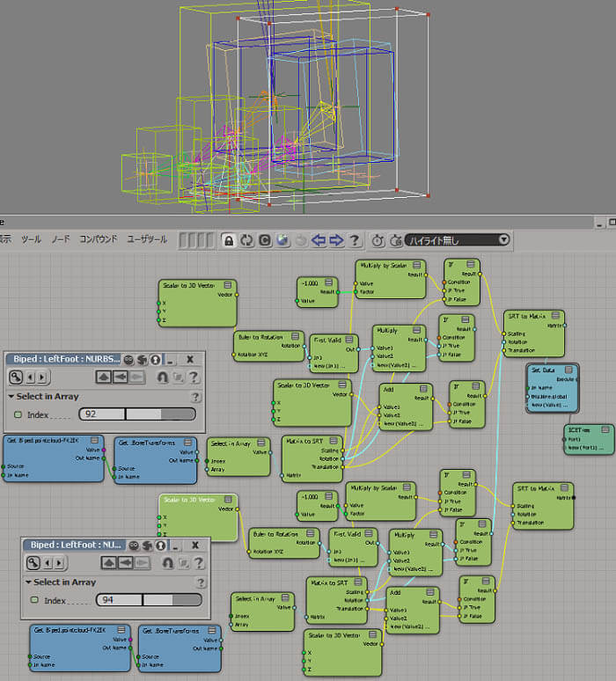Open the ハイライト無し highlight dropdown
Image resolution: width=616 pixels, height=681 pixels.
click(x=458, y=239)
